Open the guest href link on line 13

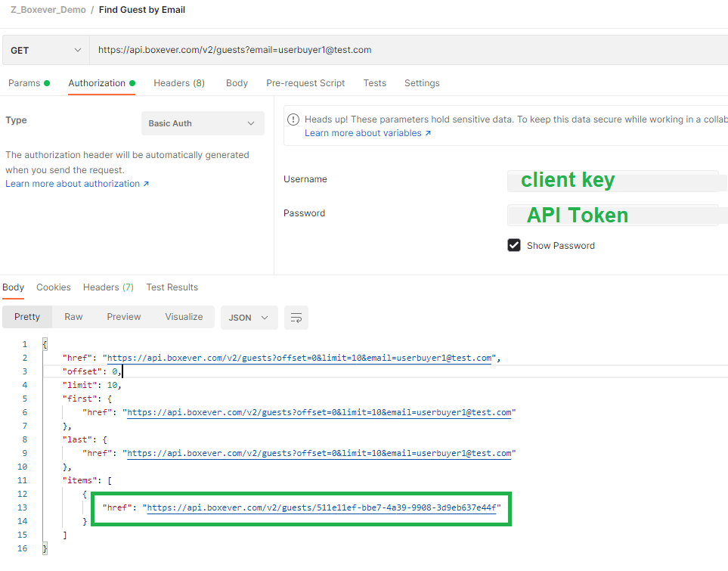(322, 507)
